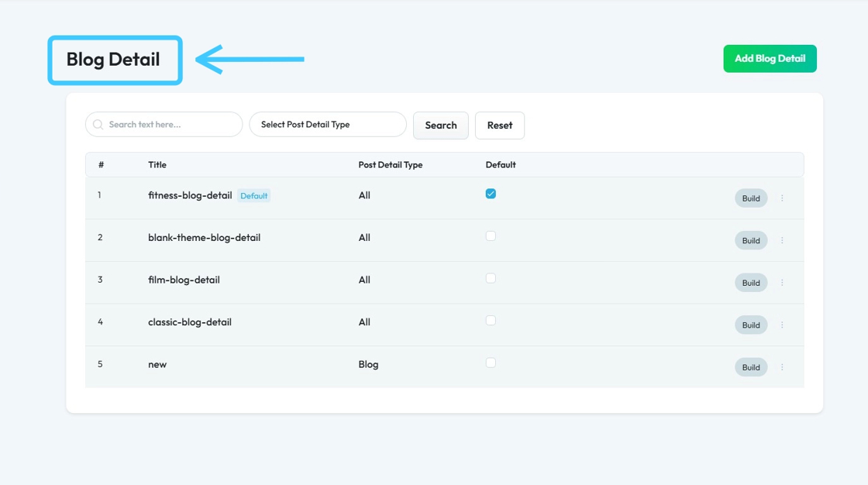Click the green Add Blog Detail button
This screenshot has height=485, width=868.
(x=770, y=59)
